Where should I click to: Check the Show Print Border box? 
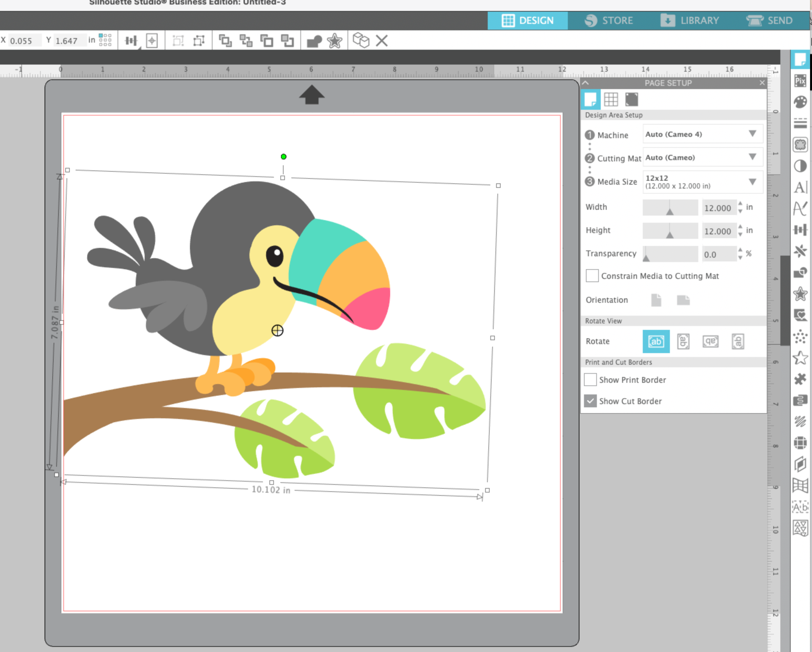590,380
